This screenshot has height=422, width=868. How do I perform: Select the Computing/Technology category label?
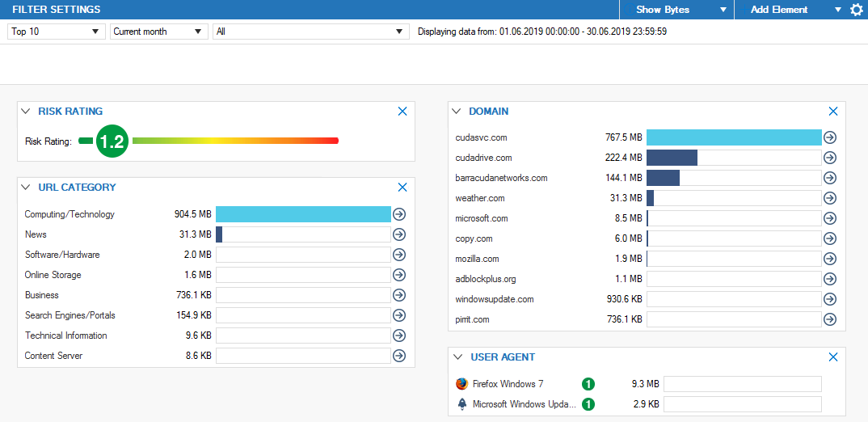click(x=70, y=214)
